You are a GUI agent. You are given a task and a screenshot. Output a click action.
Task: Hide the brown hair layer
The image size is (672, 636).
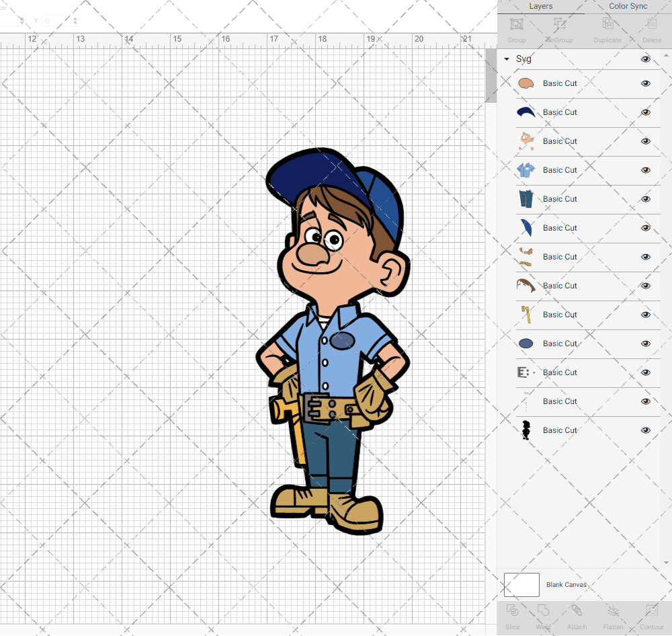646,286
